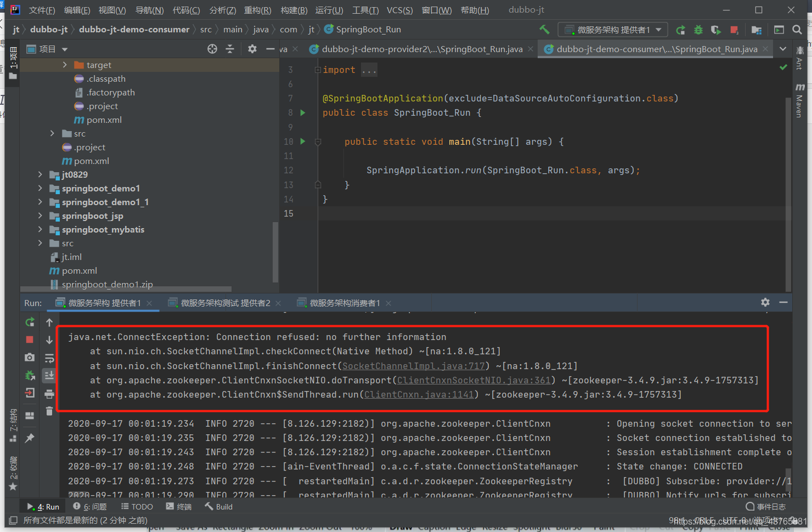
Task: Open the 终端 terminal tab
Action: tap(179, 507)
